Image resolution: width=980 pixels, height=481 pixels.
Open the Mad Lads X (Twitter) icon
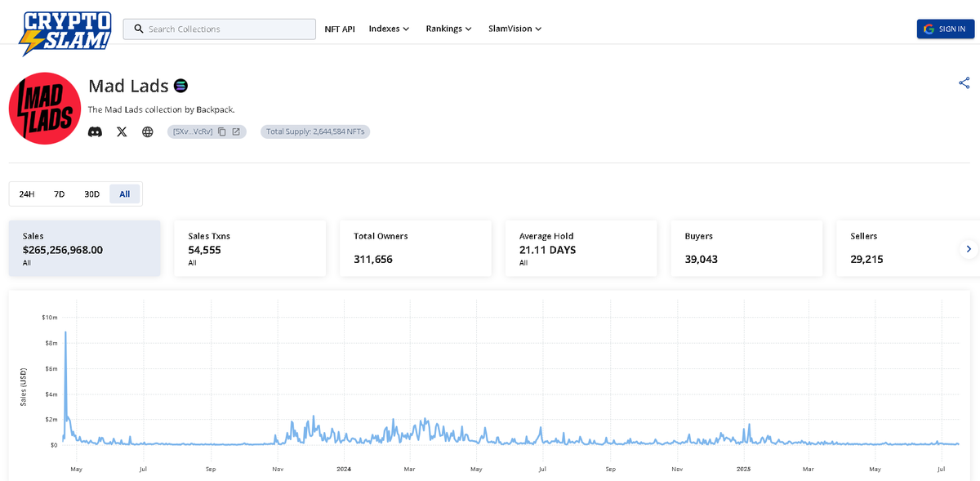pos(122,131)
